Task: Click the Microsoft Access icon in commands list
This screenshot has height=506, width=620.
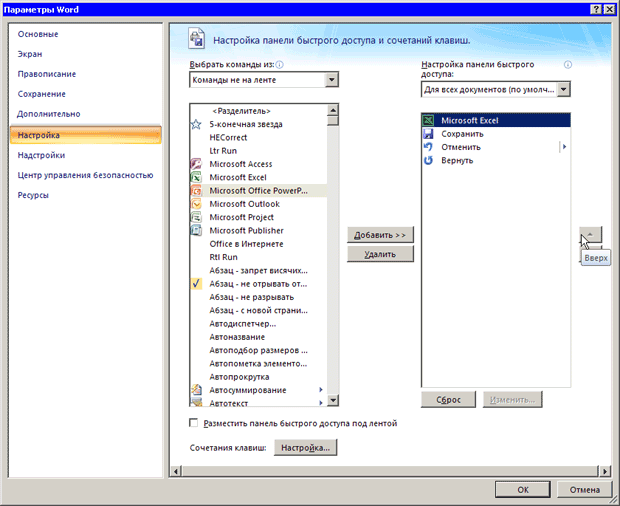Action: pyautogui.click(x=196, y=164)
